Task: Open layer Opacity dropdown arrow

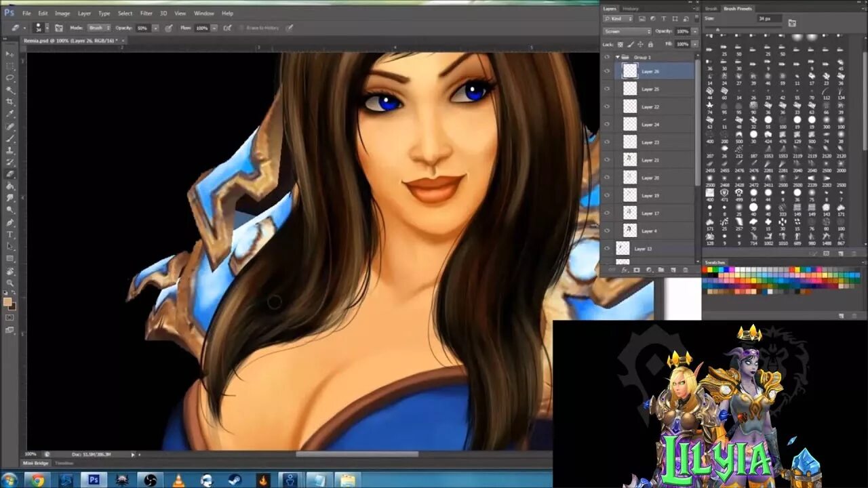Action: pos(694,31)
